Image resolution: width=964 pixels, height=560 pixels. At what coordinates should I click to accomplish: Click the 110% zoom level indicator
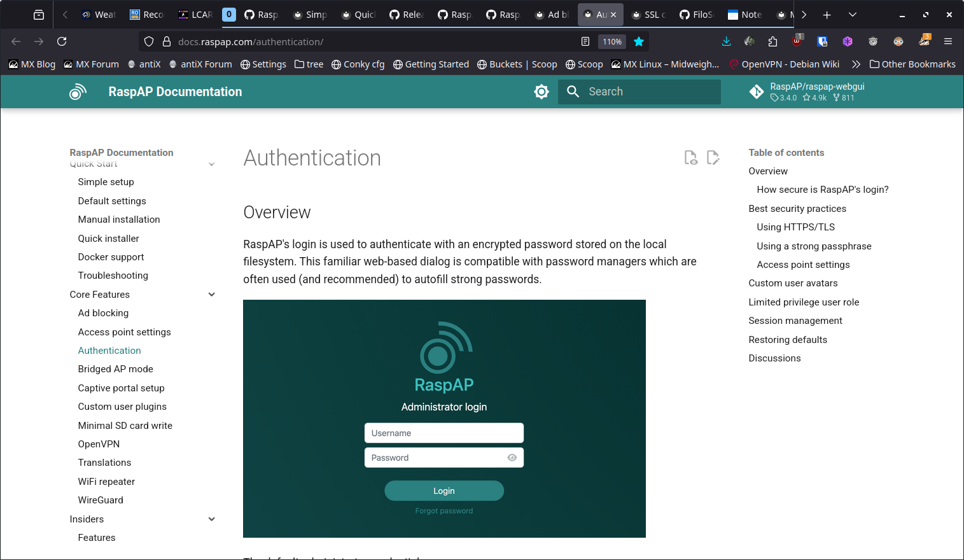[612, 41]
